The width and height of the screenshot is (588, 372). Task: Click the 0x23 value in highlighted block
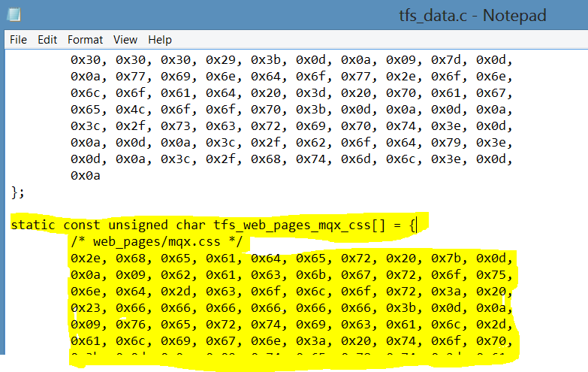point(85,308)
